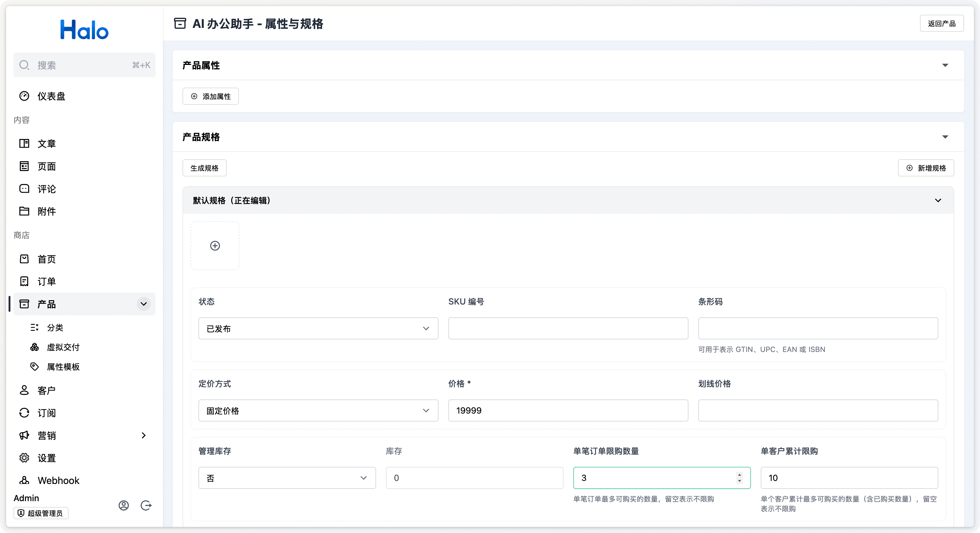Open the 状态 dropdown showing 已发布
The height and width of the screenshot is (533, 980).
(x=318, y=328)
